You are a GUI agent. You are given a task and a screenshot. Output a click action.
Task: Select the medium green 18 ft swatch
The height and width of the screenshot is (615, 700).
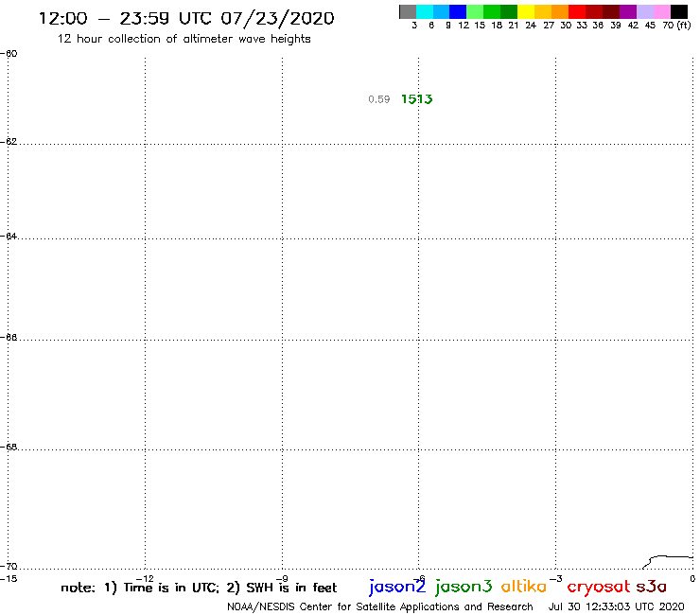(x=493, y=11)
